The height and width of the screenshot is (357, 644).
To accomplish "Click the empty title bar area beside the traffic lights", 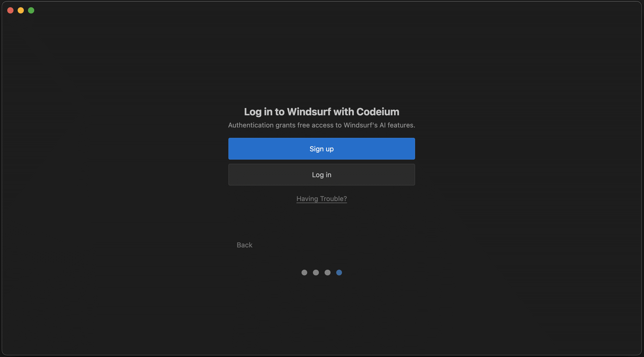I will pyautogui.click(x=321, y=10).
